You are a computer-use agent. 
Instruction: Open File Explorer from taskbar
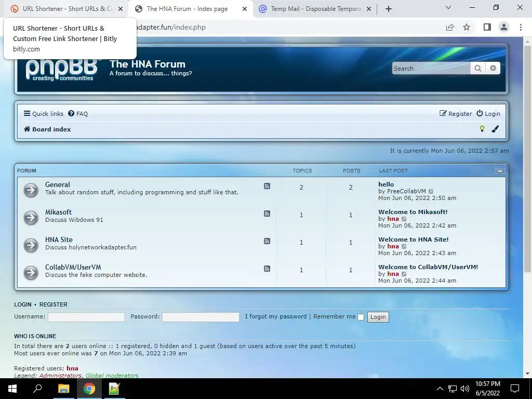coord(63,389)
